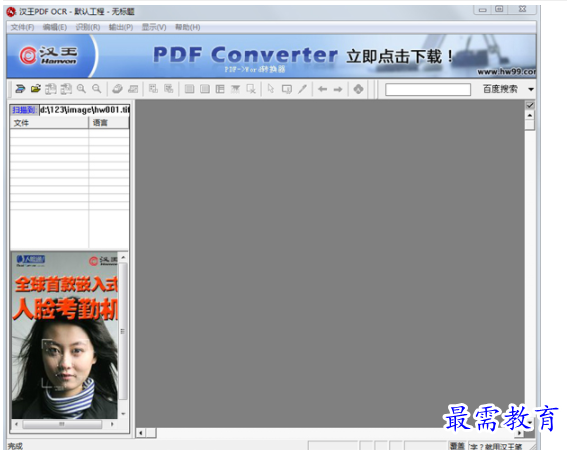
Task: Click the 文件 column header
Action: click(x=49, y=123)
